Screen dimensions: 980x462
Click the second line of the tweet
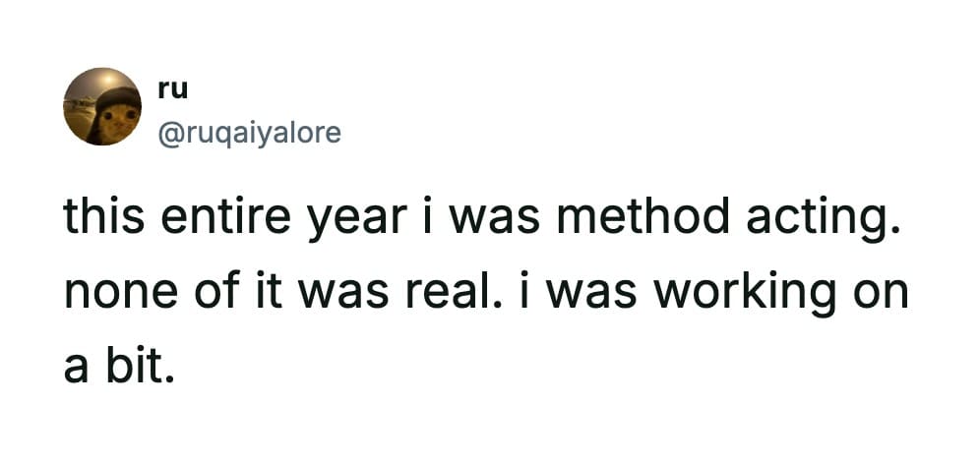tap(486, 295)
